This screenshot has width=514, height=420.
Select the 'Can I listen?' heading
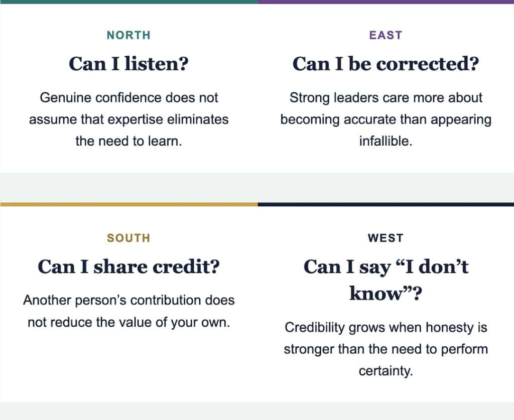pyautogui.click(x=128, y=64)
